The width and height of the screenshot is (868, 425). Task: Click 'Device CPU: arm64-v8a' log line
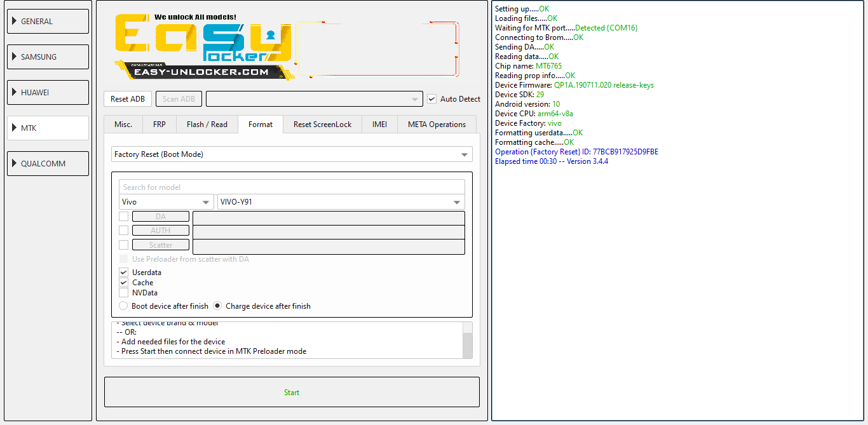point(534,114)
